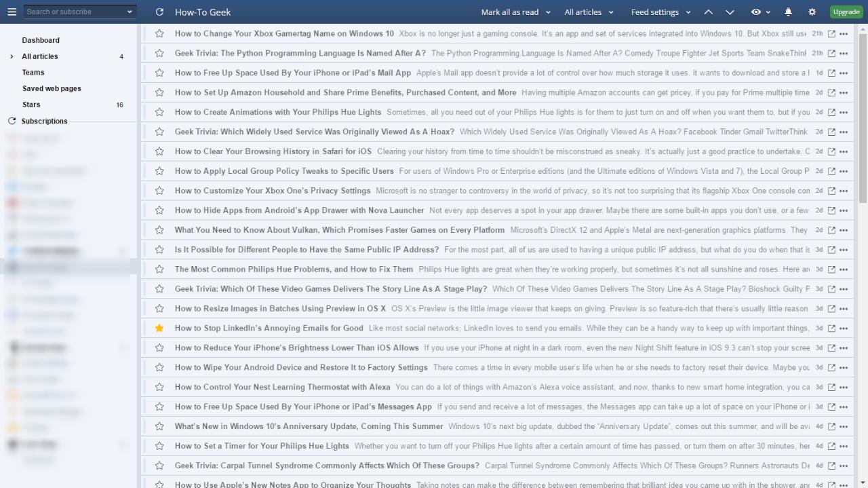Open the settings gear icon
868x488 pixels.
coord(812,12)
